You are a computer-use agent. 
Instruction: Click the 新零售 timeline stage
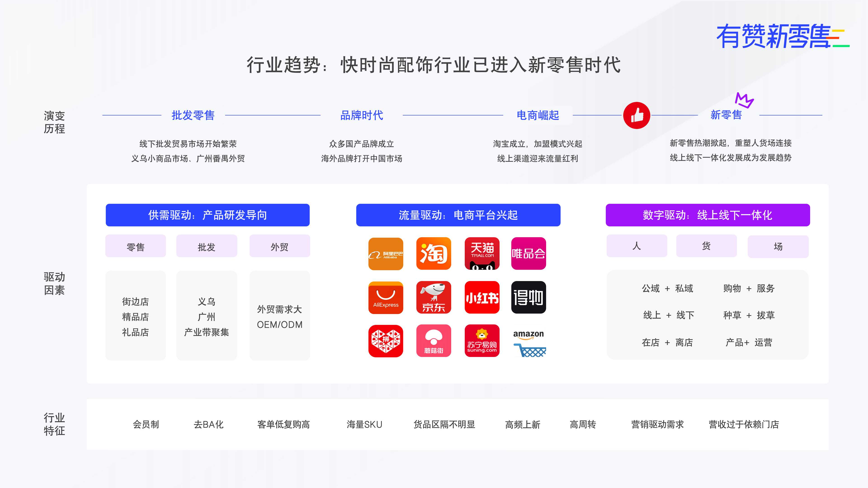[726, 115]
